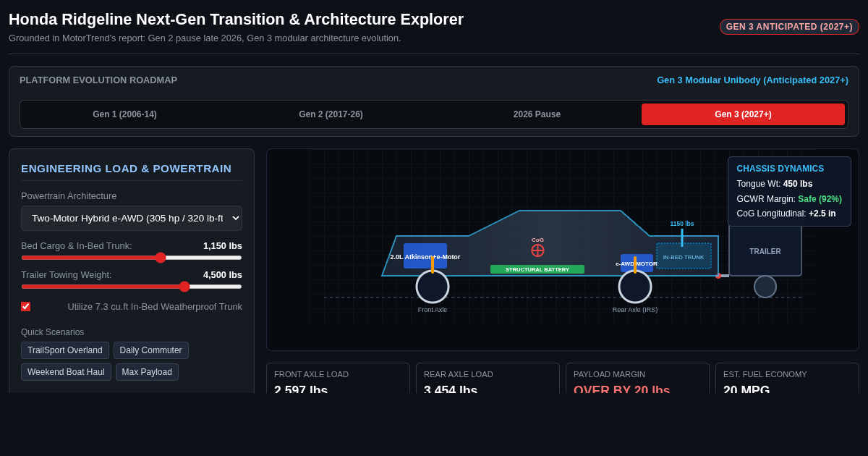
Task: Click the Est. Fuel Economy card
Action: [x=787, y=379]
